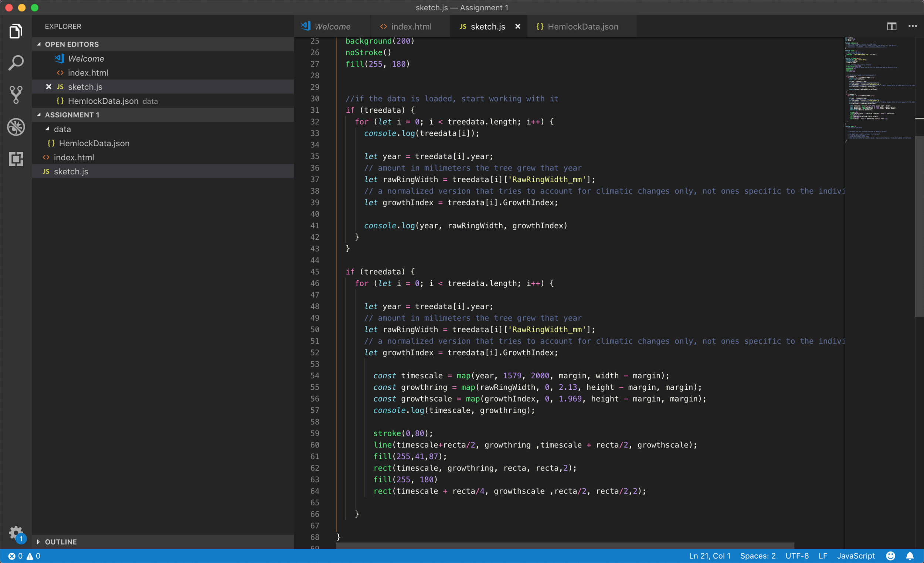Click 'const growthring' declaration line

click(x=537, y=387)
